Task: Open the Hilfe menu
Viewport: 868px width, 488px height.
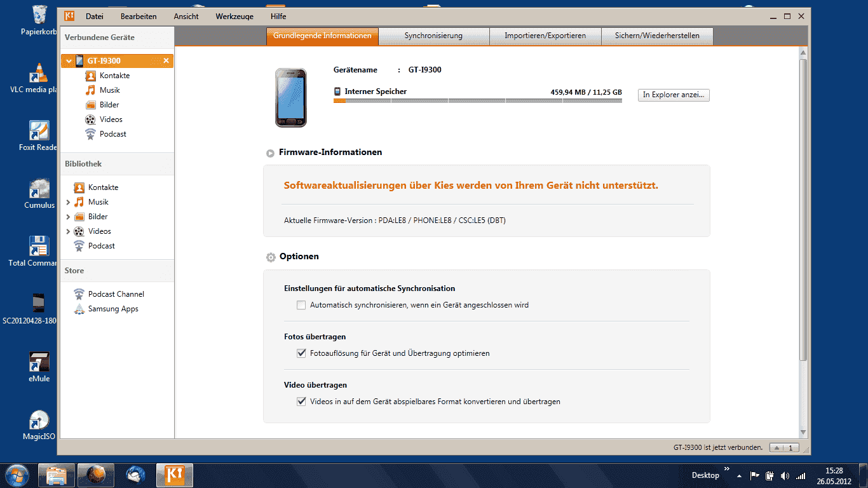Action: (278, 17)
